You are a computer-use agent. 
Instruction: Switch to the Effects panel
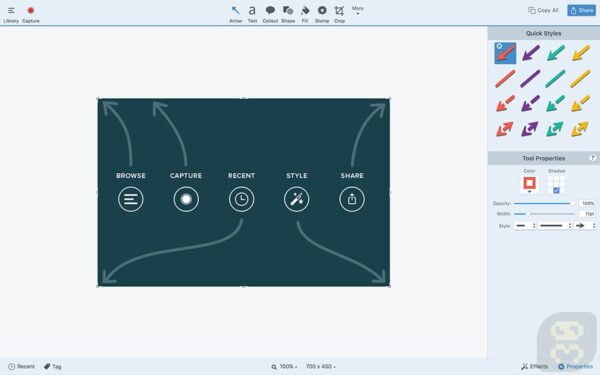tap(534, 367)
